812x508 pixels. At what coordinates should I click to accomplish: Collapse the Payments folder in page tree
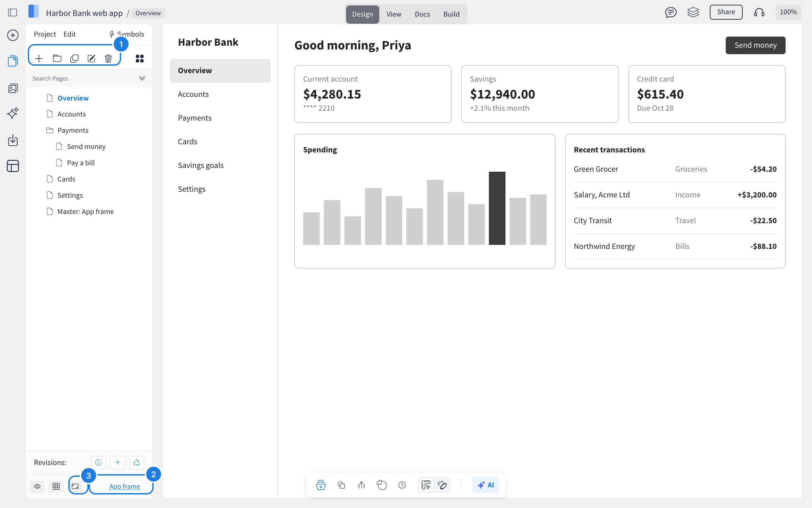pos(67,130)
